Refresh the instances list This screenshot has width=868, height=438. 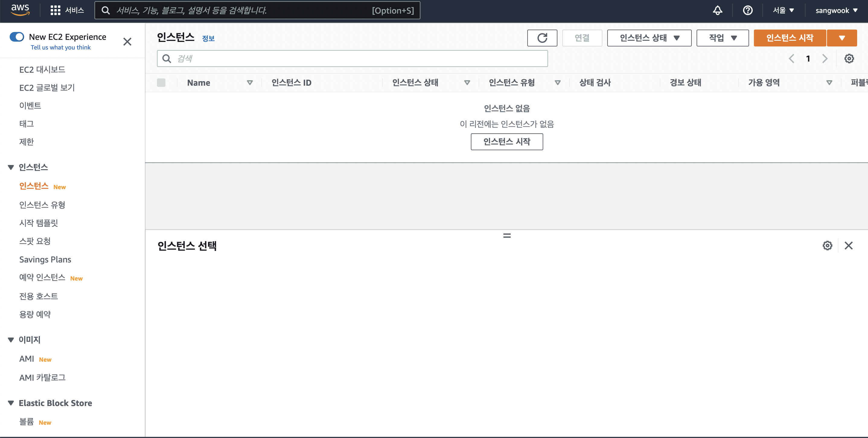pos(542,38)
